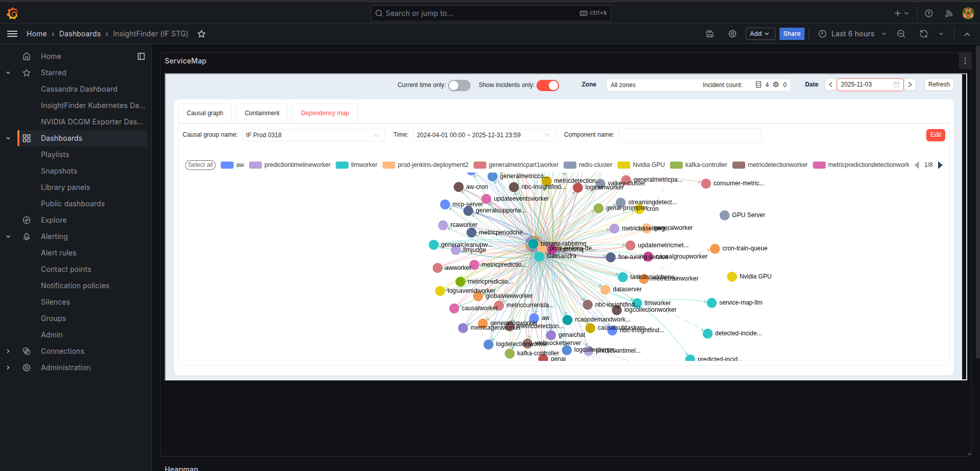Click the red Edit button
Image resolution: width=980 pixels, height=471 pixels.
pyautogui.click(x=935, y=135)
